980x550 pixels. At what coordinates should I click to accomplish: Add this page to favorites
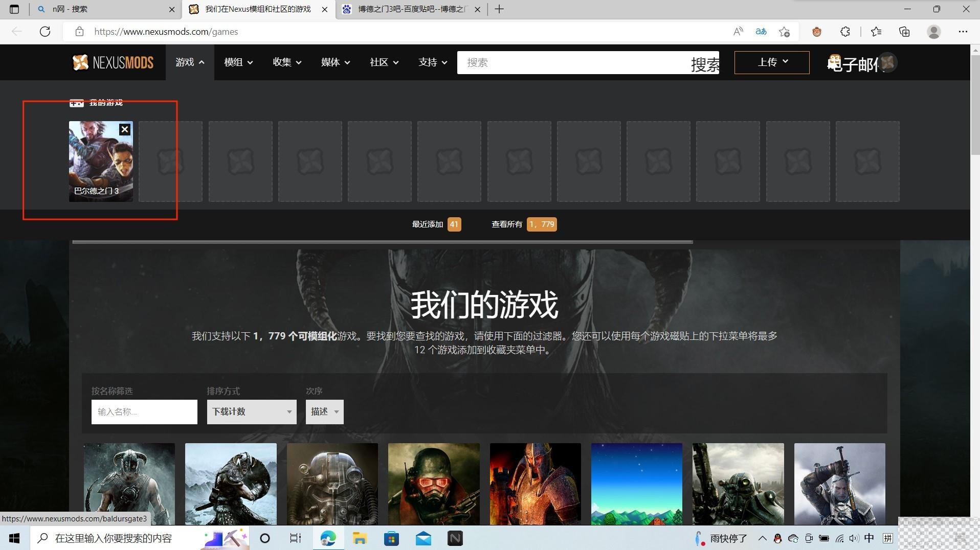click(x=785, y=32)
